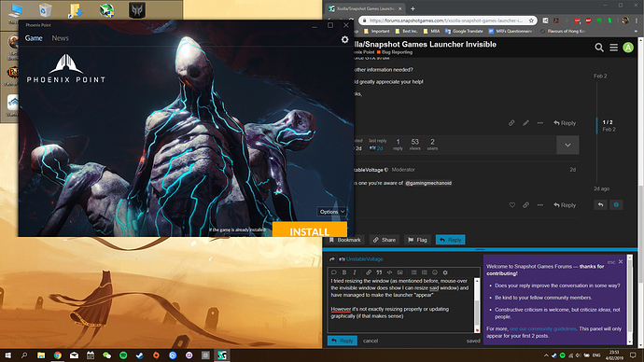The width and height of the screenshot is (644, 362).
Task: Upload image in composer toolbar
Action: (x=400, y=272)
